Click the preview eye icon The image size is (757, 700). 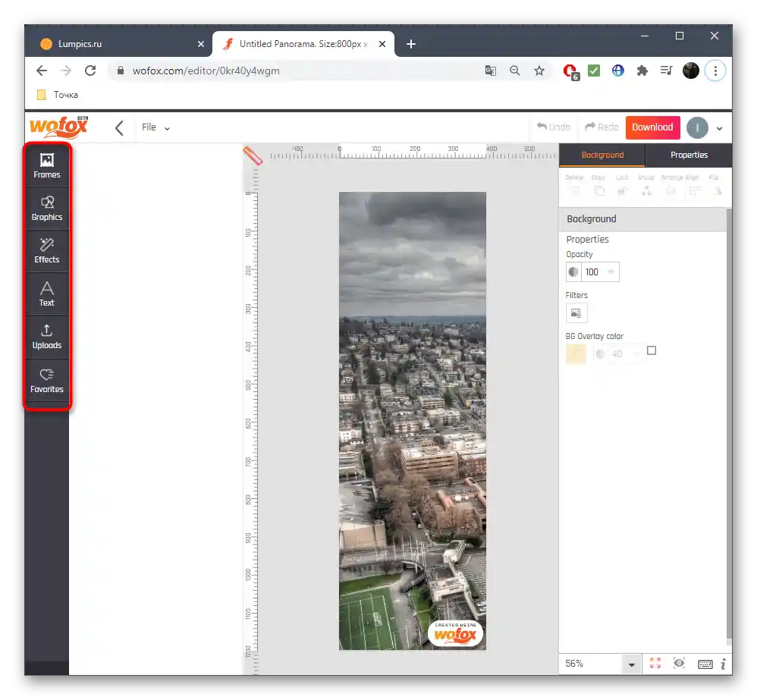point(679,663)
